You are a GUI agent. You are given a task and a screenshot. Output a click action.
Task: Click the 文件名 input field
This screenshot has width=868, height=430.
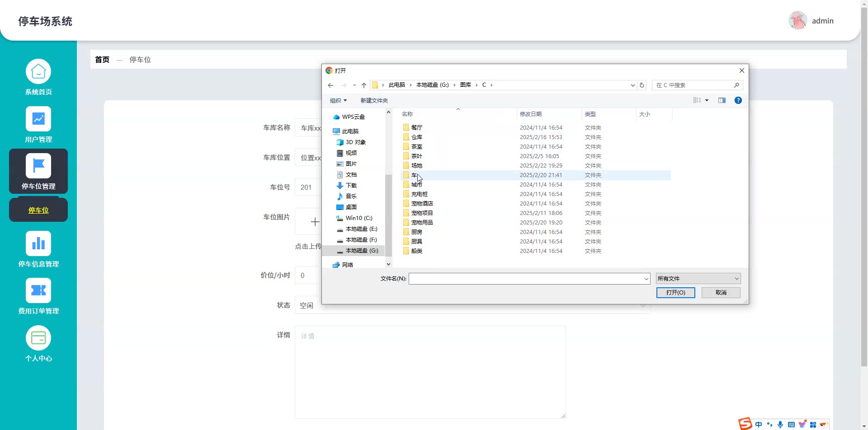click(x=529, y=279)
